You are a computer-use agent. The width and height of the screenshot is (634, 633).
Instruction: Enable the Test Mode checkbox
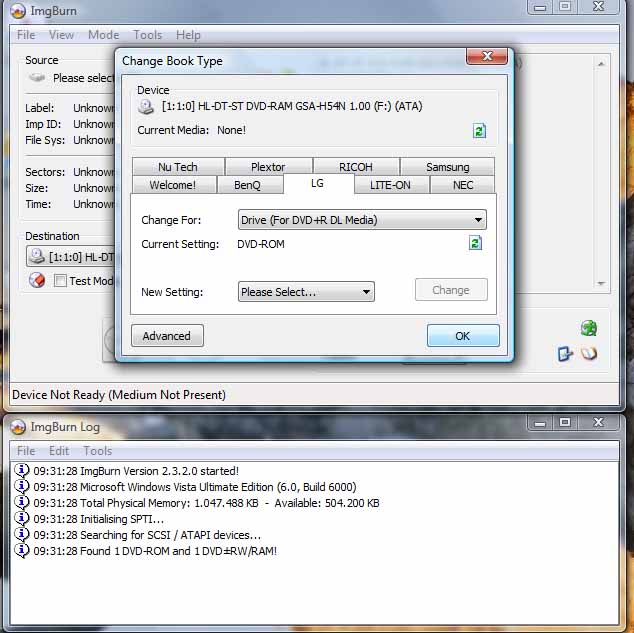60,280
